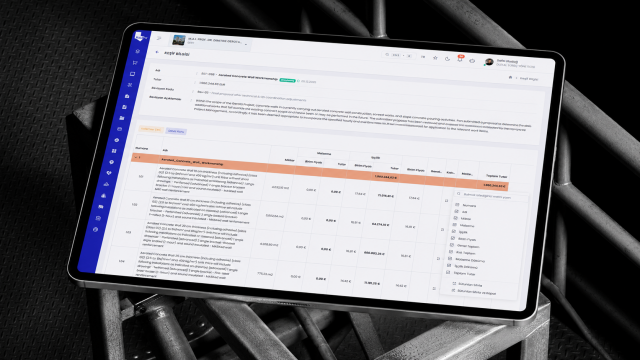Viewport: 640px width, 360px height.
Task: Open the folder sidebar icon
Action: [x=122, y=118]
